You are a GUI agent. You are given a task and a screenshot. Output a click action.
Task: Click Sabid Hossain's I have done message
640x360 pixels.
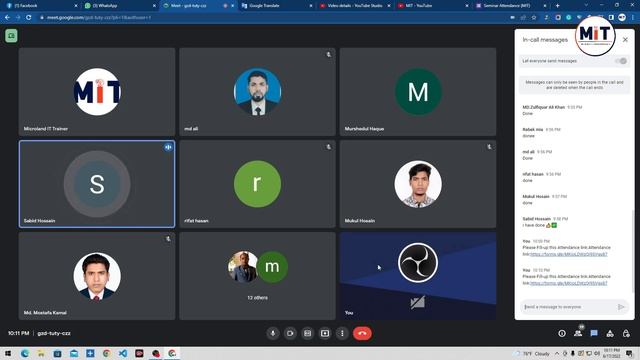click(x=540, y=225)
